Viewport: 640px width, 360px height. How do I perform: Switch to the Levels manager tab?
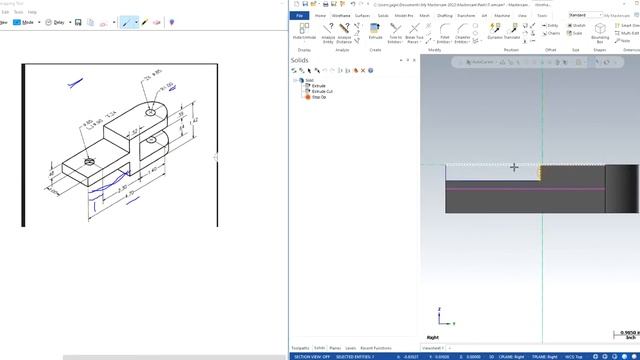(x=351, y=348)
